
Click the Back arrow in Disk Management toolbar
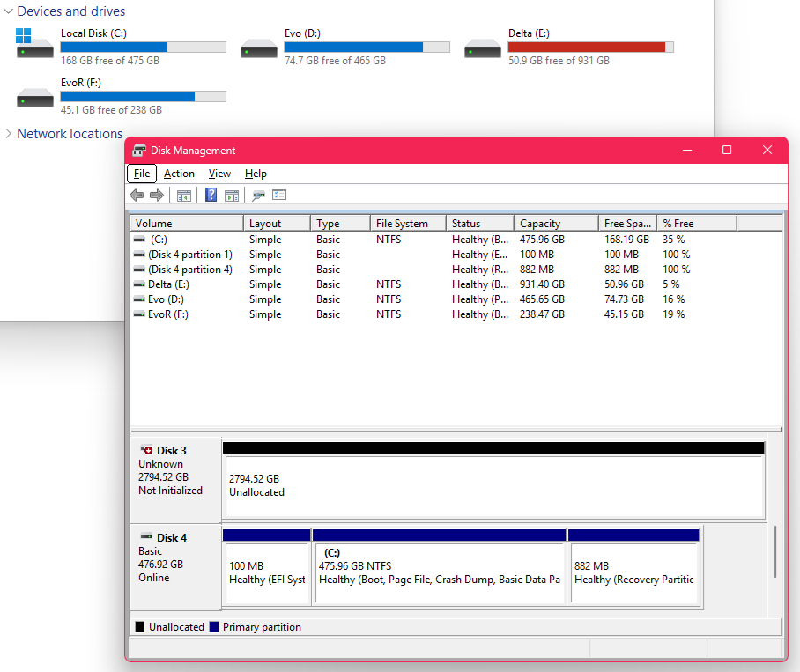(137, 195)
